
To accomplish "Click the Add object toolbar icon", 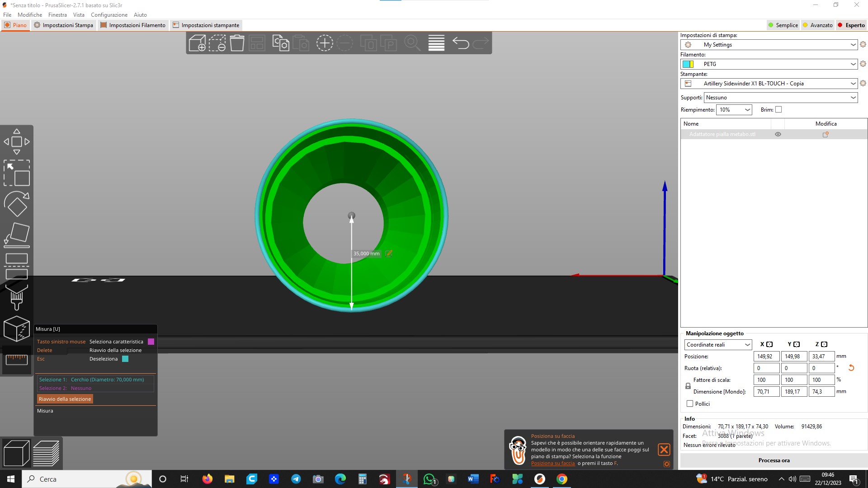I will tap(197, 43).
